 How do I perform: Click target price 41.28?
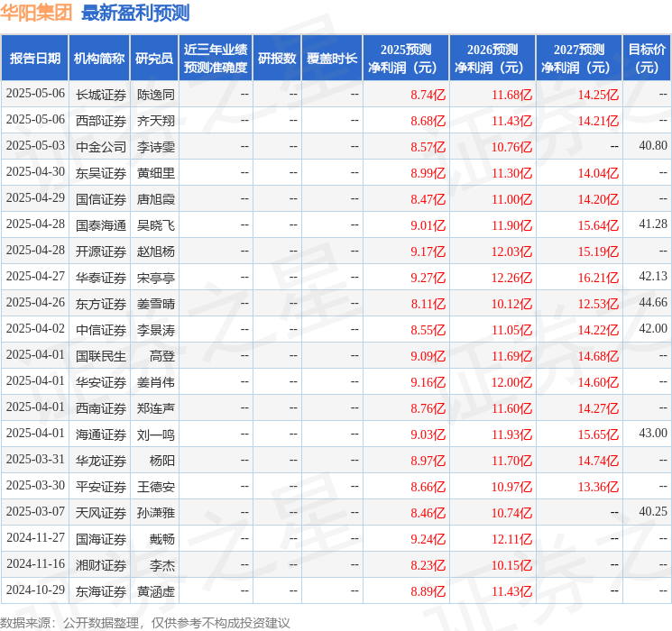coord(653,224)
